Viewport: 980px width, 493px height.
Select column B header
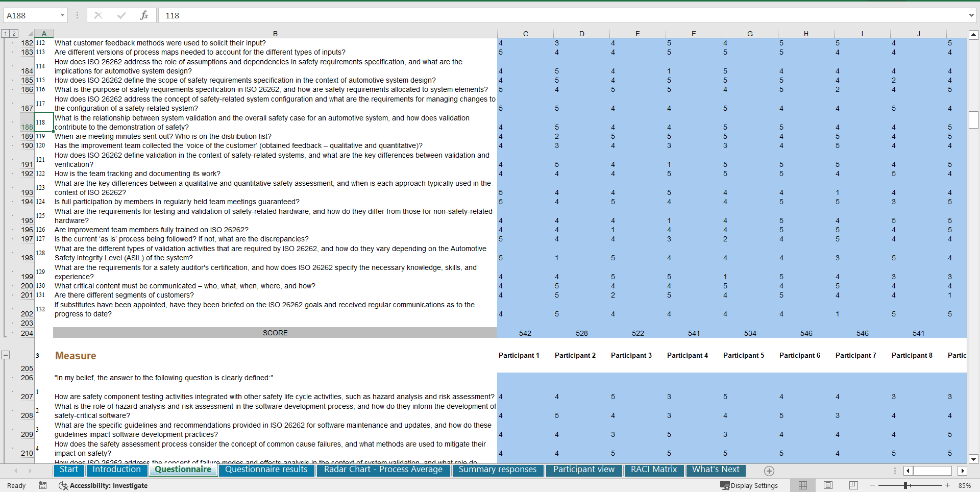(x=275, y=34)
